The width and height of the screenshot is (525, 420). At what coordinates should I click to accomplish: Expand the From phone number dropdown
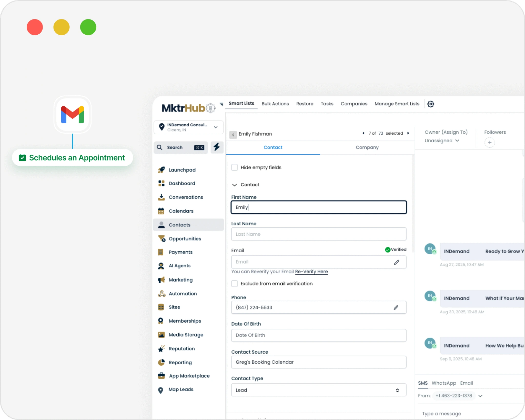point(480,396)
